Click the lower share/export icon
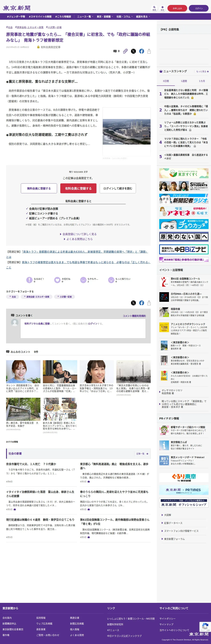 (x=149, y=303)
